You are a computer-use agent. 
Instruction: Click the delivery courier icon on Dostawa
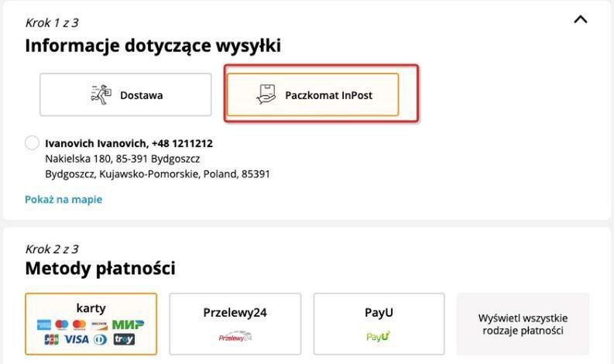coord(101,94)
